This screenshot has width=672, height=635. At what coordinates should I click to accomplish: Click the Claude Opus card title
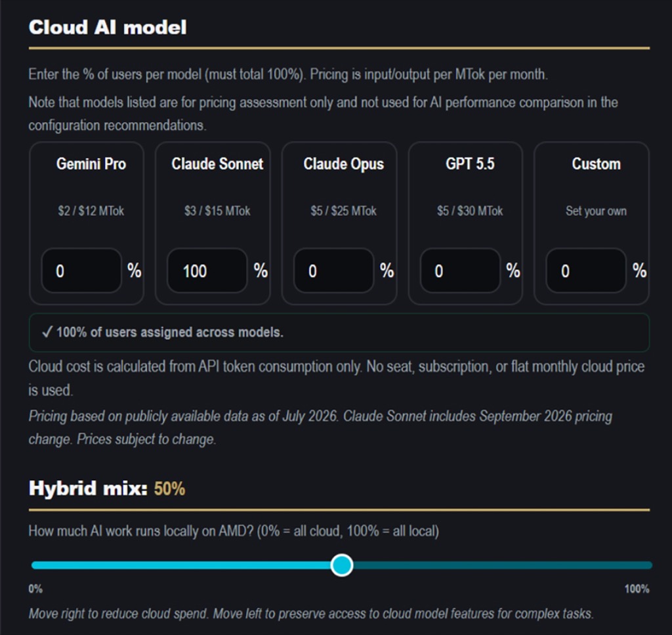tap(344, 164)
